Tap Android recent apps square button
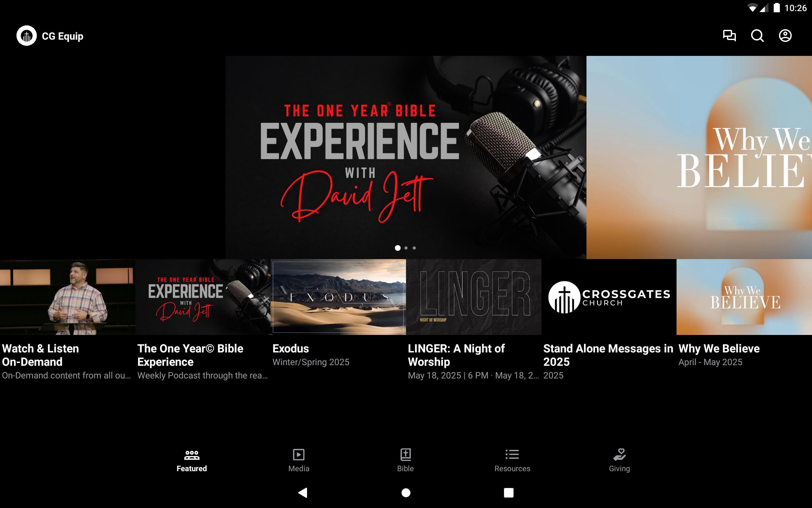Viewport: 812px width, 508px height. 509,492
